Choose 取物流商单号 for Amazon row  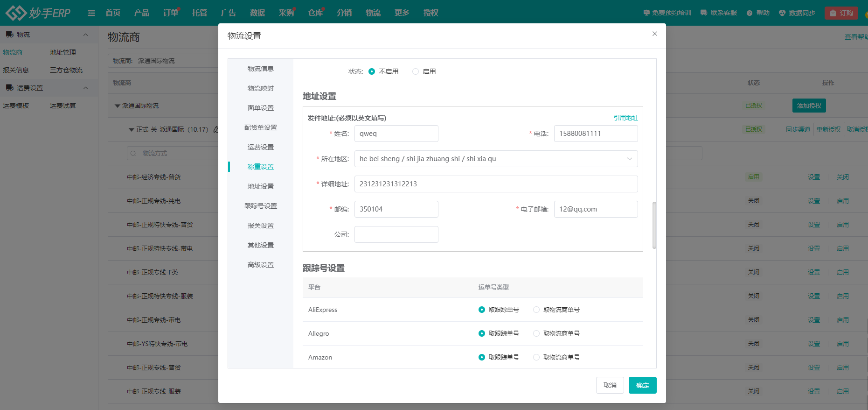[536, 357]
